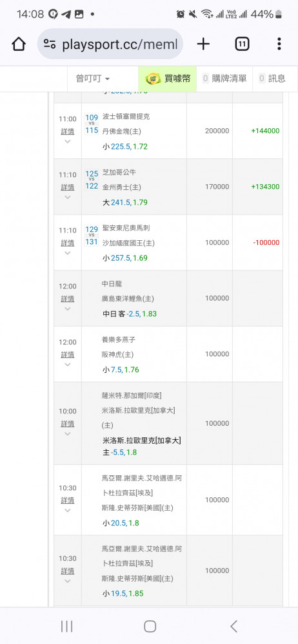The height and width of the screenshot is (644, 298).
Task: Open a new tab with plus icon
Action: coord(203,44)
